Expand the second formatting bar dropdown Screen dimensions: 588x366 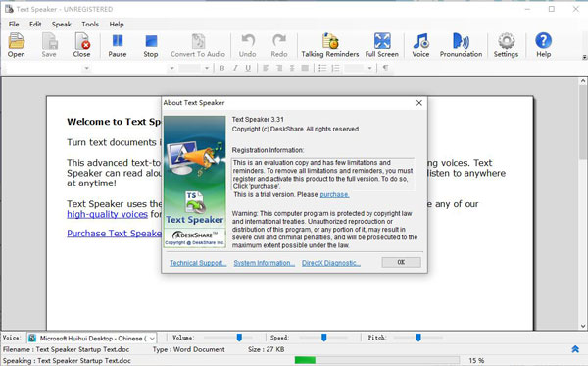click(171, 69)
